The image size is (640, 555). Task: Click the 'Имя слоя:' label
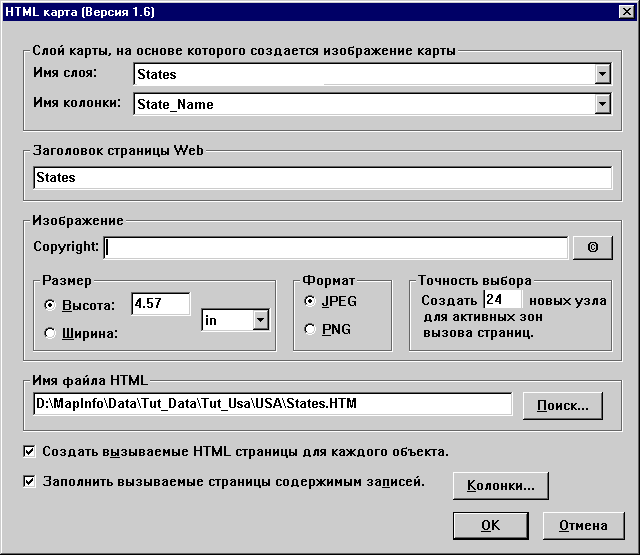click(x=65, y=73)
